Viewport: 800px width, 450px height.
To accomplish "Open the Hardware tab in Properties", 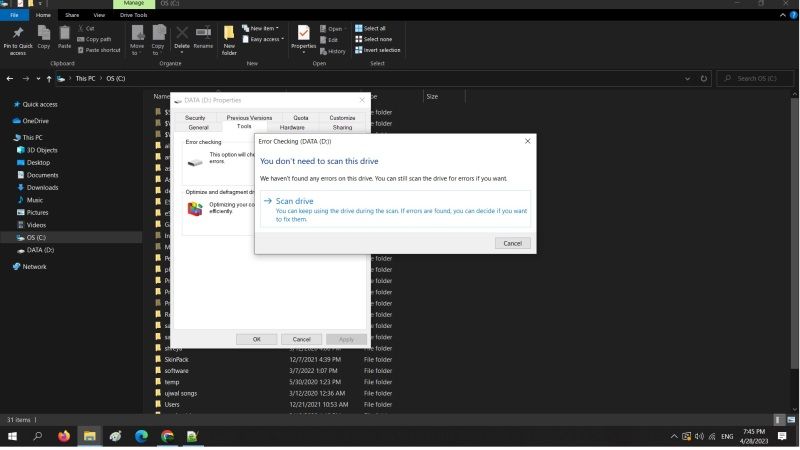I will coord(292,128).
